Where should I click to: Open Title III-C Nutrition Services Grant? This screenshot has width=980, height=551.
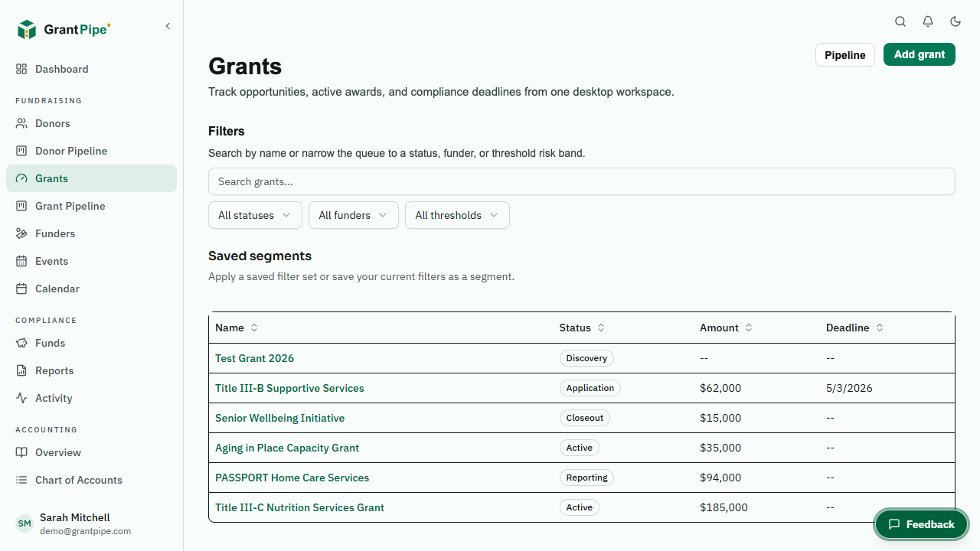[x=299, y=507]
